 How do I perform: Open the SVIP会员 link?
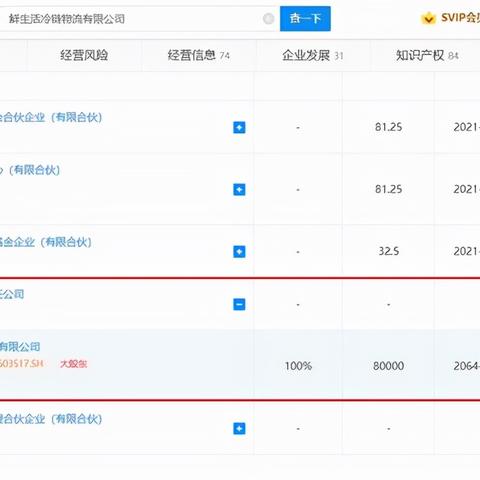(x=460, y=18)
